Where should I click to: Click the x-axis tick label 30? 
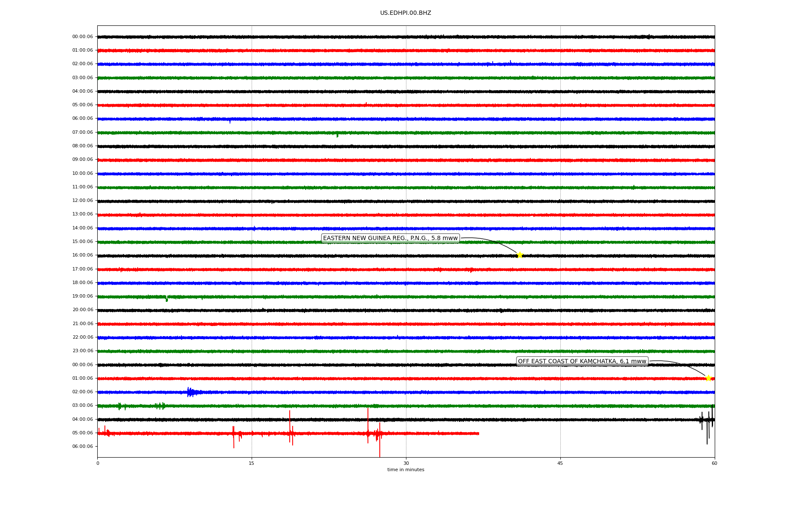coord(406,463)
